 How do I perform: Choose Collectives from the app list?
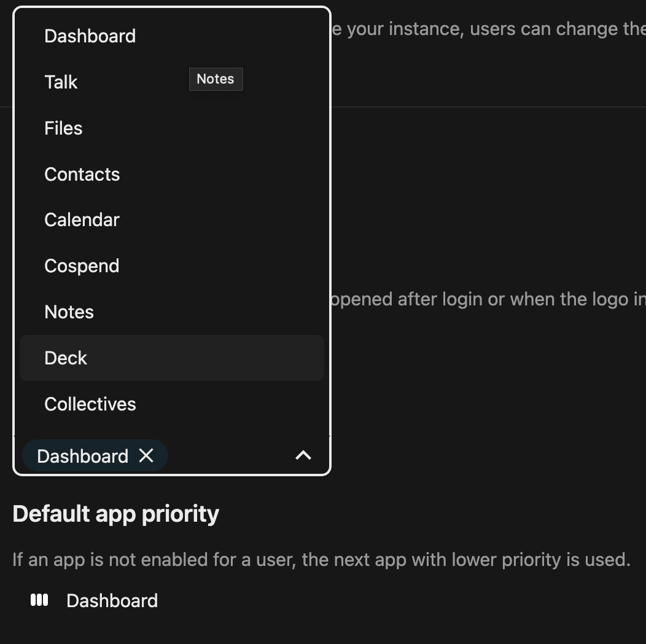coord(90,404)
